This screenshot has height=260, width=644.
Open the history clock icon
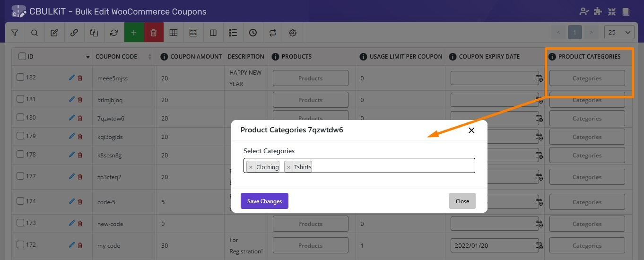click(x=253, y=33)
